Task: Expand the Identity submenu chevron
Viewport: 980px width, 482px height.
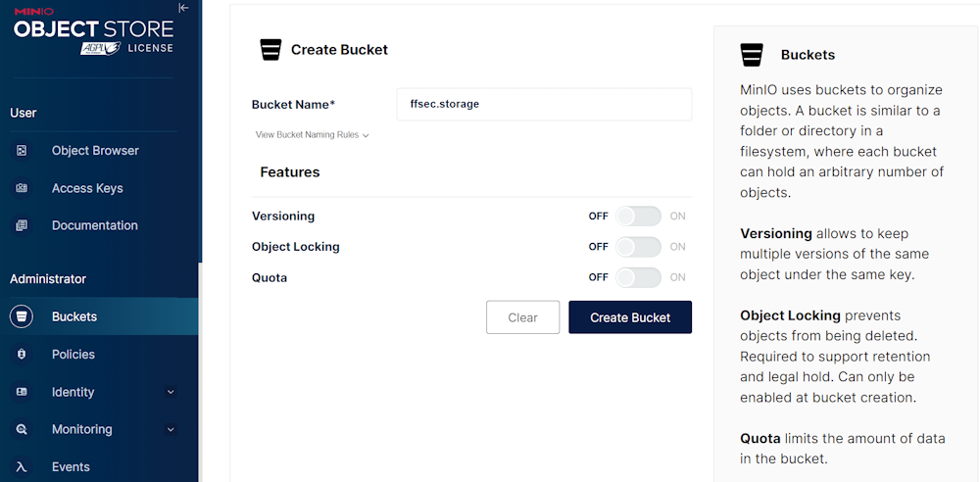Action: 171,392
